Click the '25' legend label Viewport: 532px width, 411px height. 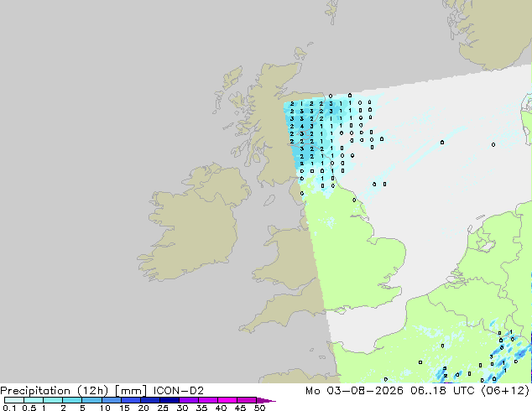click(163, 408)
